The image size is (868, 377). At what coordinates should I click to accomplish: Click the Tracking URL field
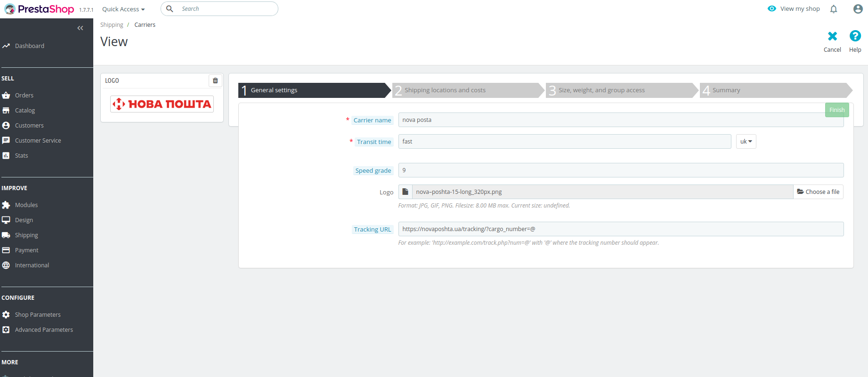pos(621,229)
